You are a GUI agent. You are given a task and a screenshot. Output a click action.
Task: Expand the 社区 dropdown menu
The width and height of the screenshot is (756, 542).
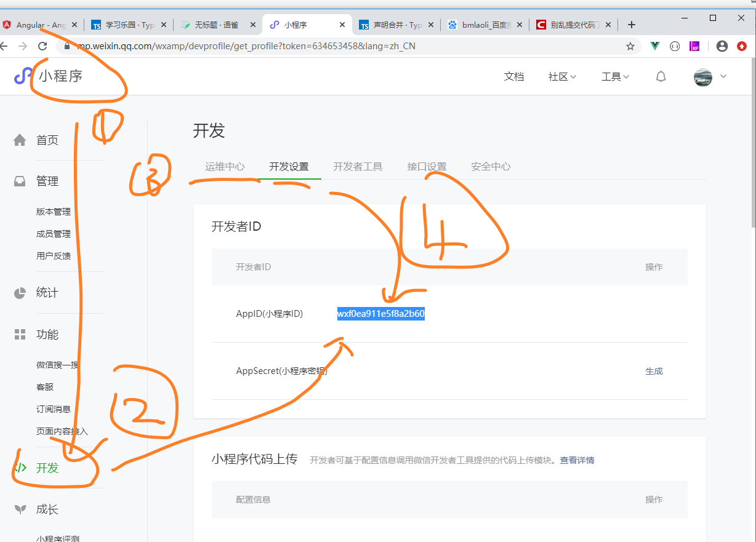pyautogui.click(x=562, y=76)
